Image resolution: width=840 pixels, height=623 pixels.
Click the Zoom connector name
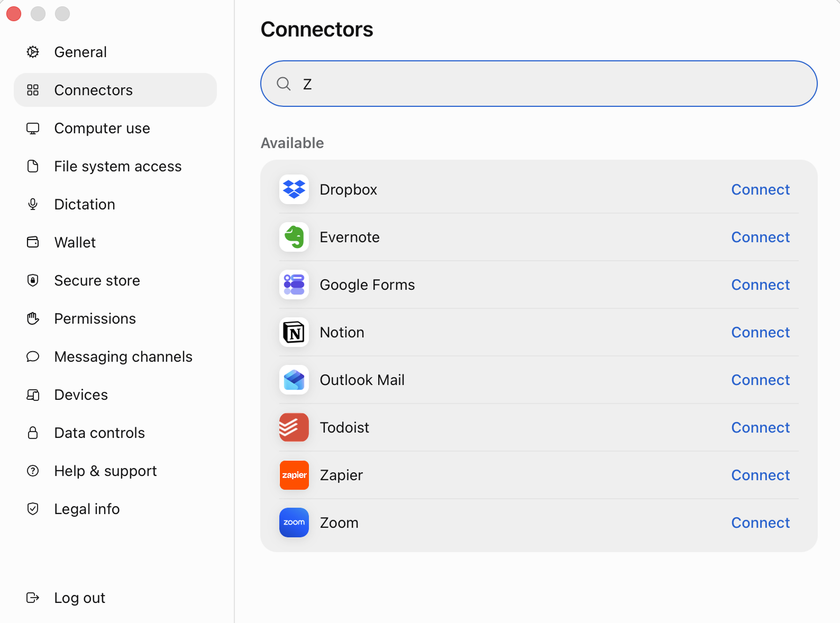[339, 523]
